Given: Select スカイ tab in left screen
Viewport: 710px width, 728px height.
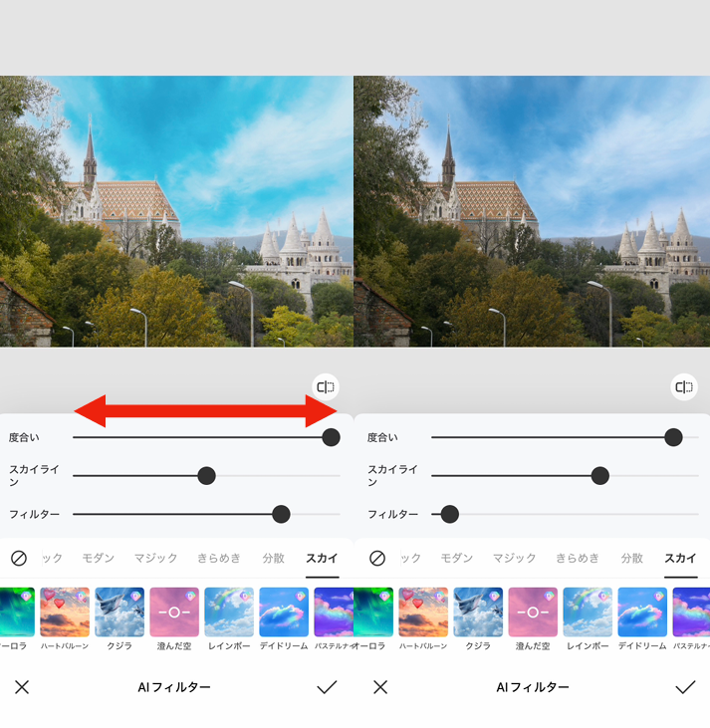Looking at the screenshot, I should (x=322, y=558).
